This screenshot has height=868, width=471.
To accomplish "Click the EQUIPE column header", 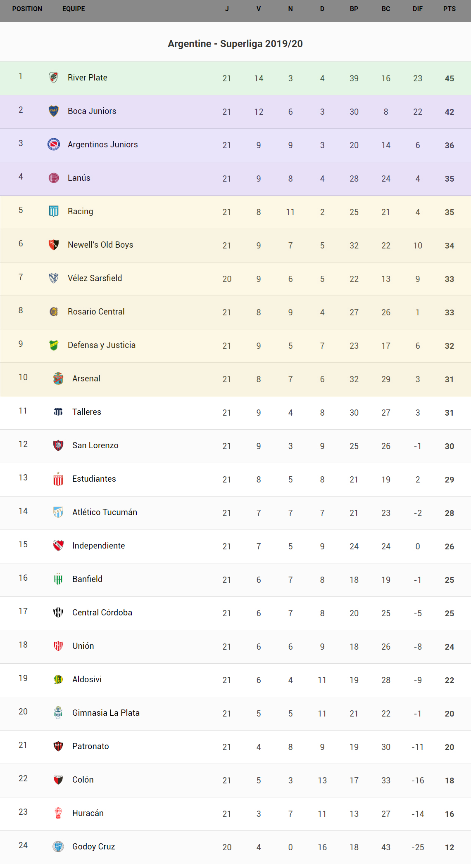I will pos(74,9).
